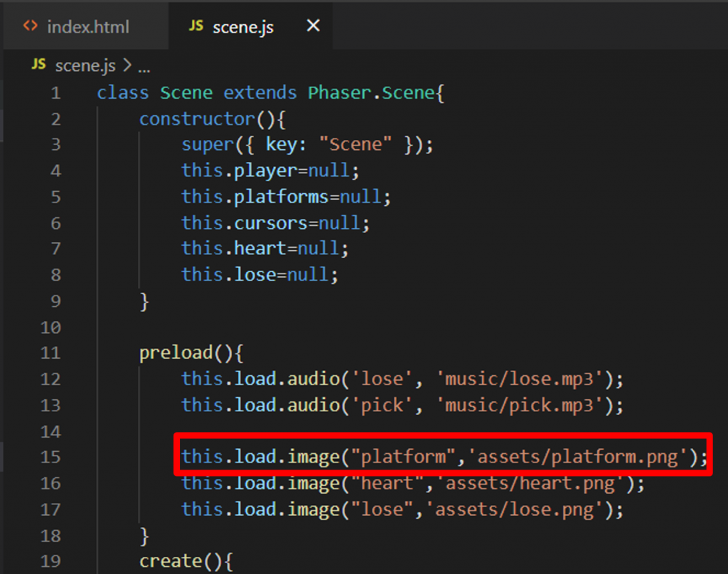The image size is (728, 574).
Task: Click closing brace on line 18
Action: click(144, 536)
